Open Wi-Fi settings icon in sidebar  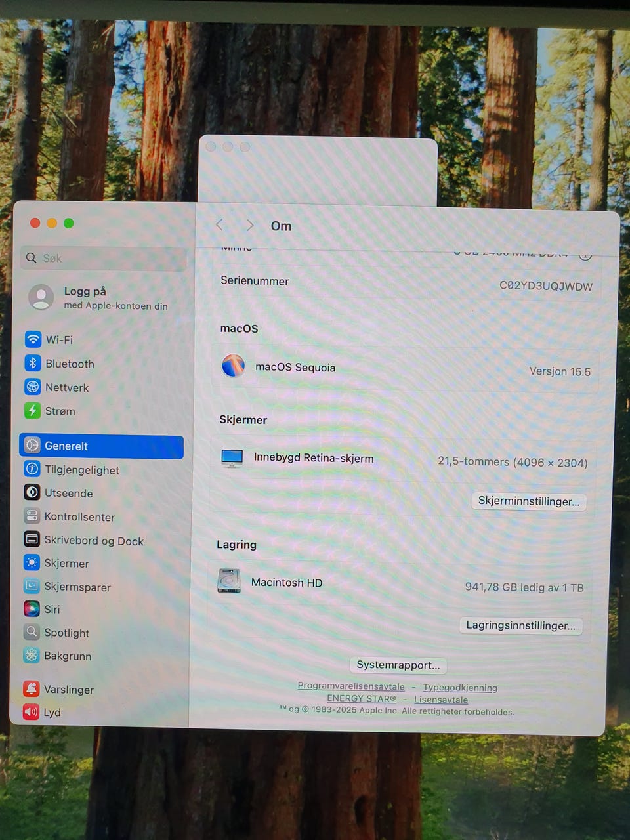click(x=33, y=339)
